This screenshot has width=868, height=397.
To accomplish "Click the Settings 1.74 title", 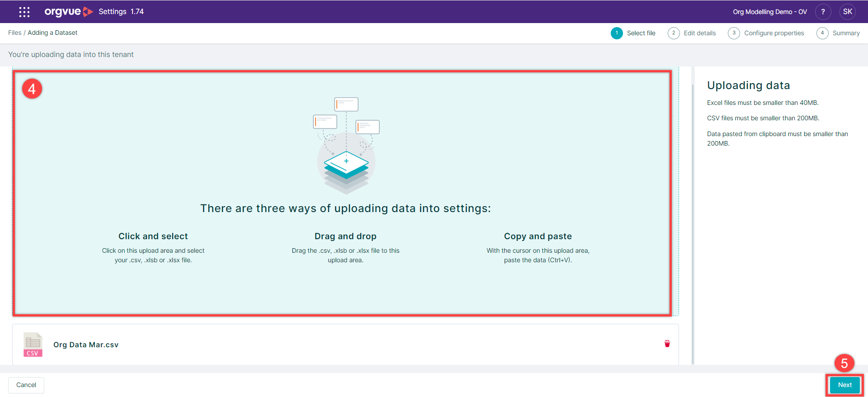I will pos(121,12).
